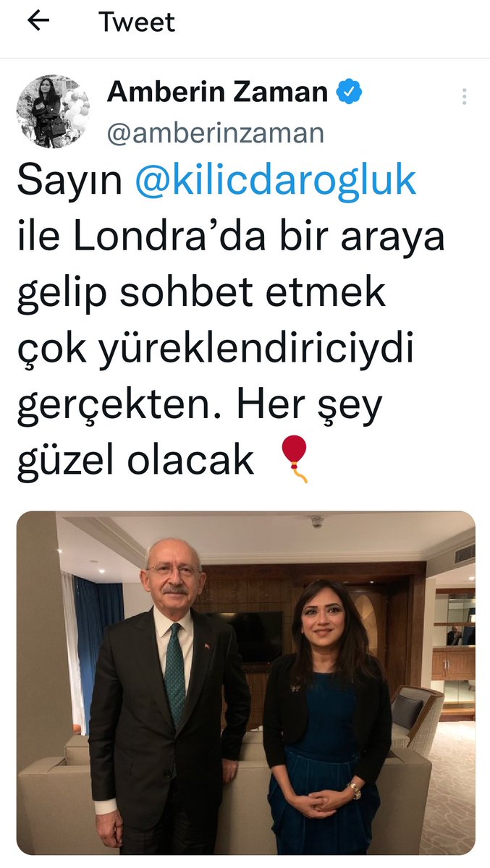
Task: Open the attached photo full screen
Action: [x=245, y=684]
